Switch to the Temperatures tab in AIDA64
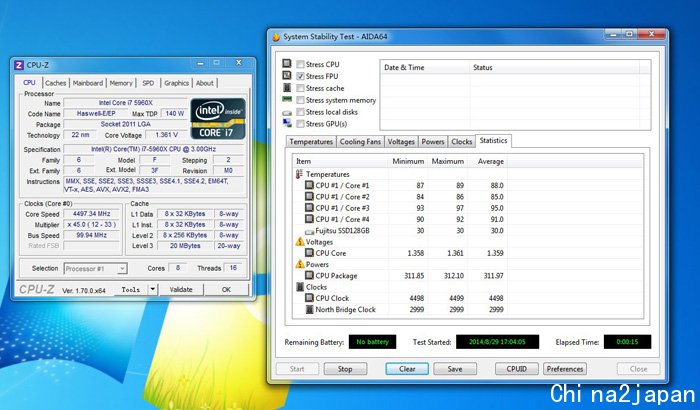700x410 pixels. [x=311, y=142]
